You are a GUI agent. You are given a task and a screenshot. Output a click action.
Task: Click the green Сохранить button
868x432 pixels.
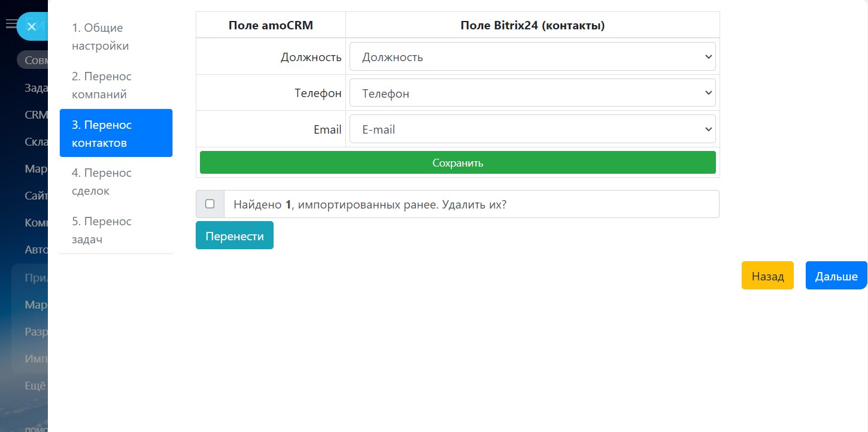[x=458, y=162]
